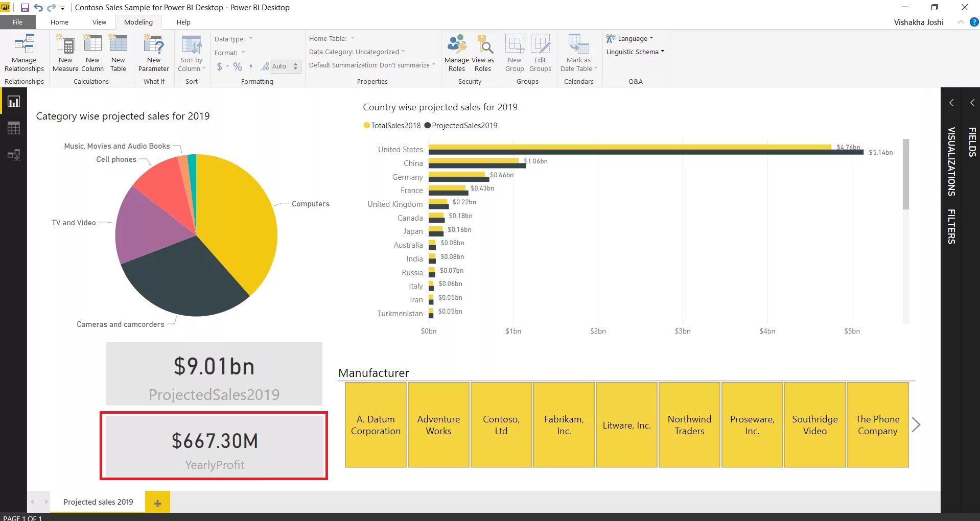
Task: Click the New Group button
Action: point(515,53)
